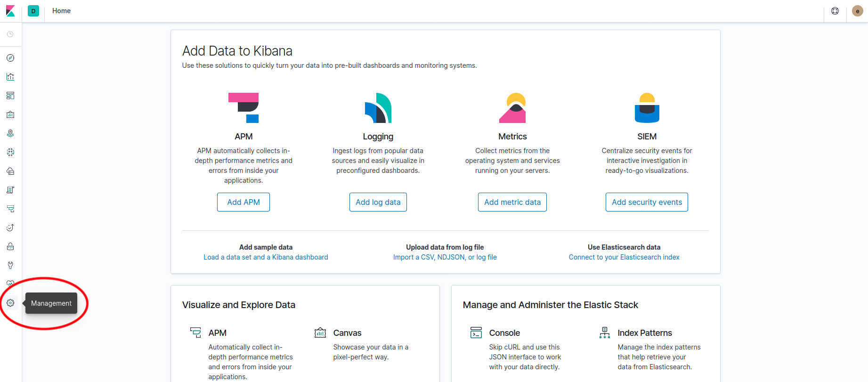The height and width of the screenshot is (382, 868).
Task: Click the Use Elasticsearch data label
Action: pos(624,247)
